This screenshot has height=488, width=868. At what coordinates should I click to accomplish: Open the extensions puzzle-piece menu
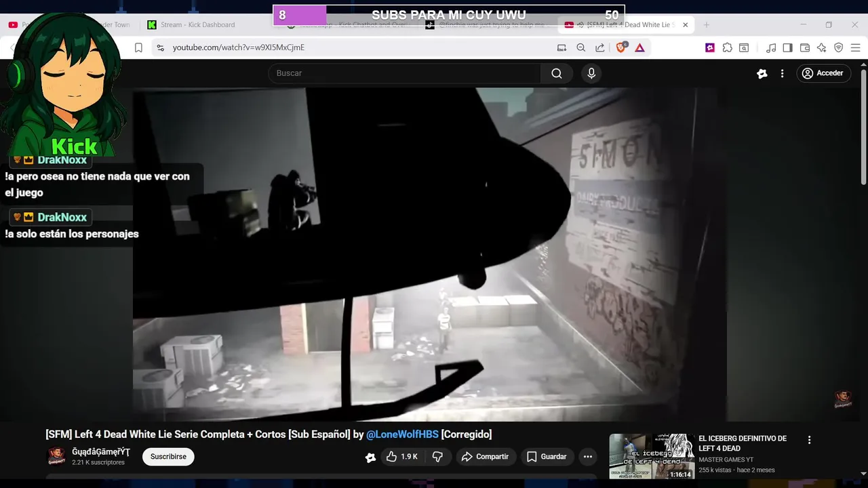click(x=727, y=47)
